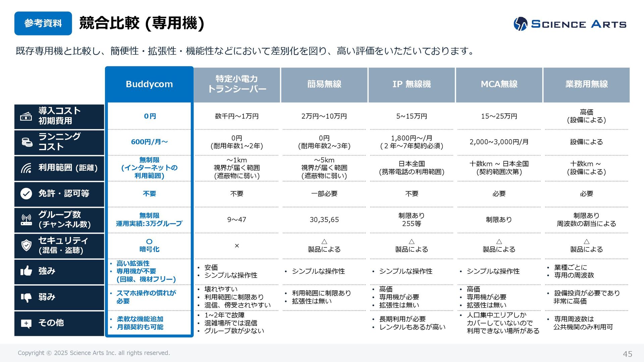The height and width of the screenshot is (362, 644).
Task: Click the 600円/月～ running cost text
Action: point(149,142)
